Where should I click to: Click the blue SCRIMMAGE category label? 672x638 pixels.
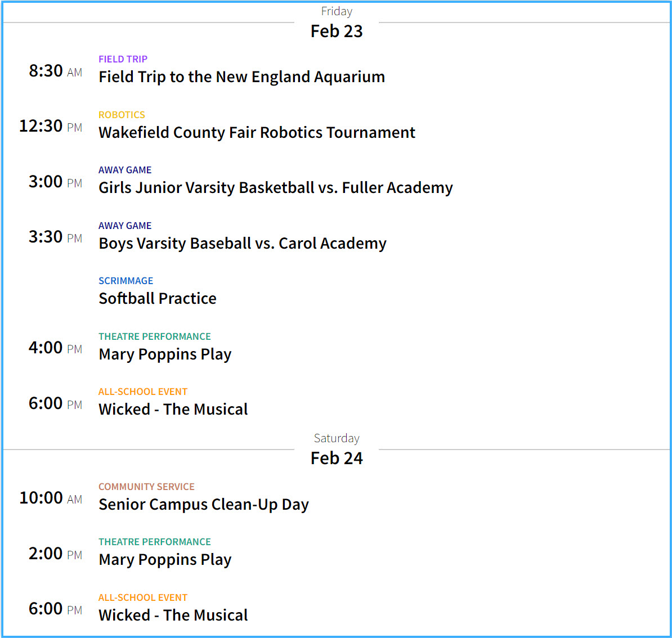click(126, 281)
